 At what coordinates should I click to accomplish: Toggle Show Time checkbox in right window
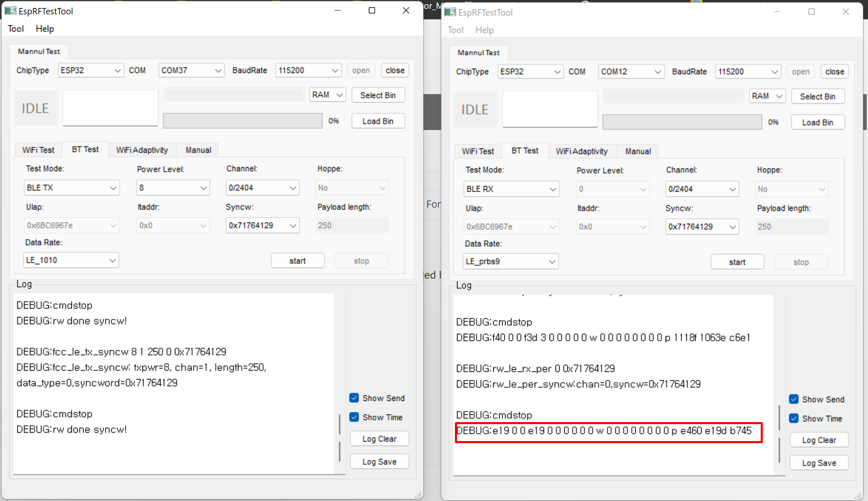(x=794, y=418)
